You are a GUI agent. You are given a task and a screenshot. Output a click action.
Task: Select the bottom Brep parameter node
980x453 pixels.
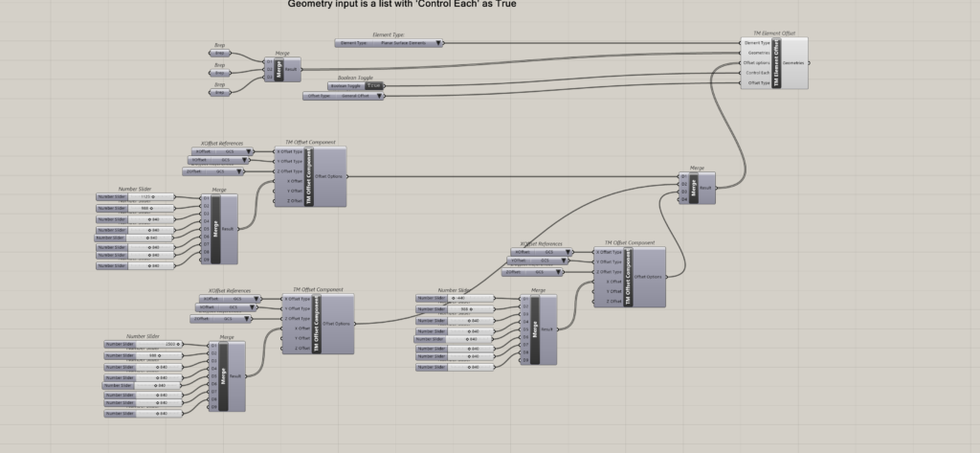click(x=219, y=93)
